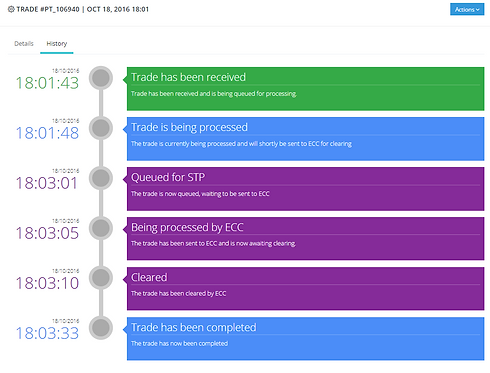490x373 pixels.
Task: Switch to the Details tab
Action: 24,44
